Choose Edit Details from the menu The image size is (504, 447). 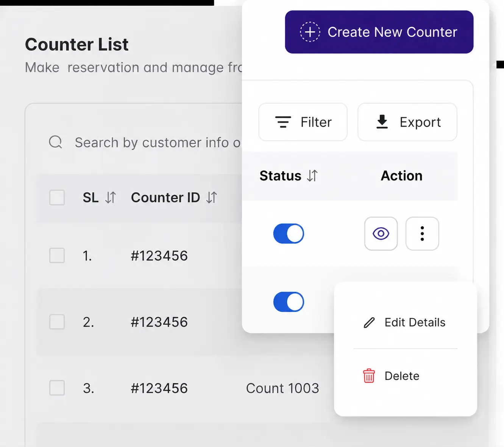click(406, 322)
